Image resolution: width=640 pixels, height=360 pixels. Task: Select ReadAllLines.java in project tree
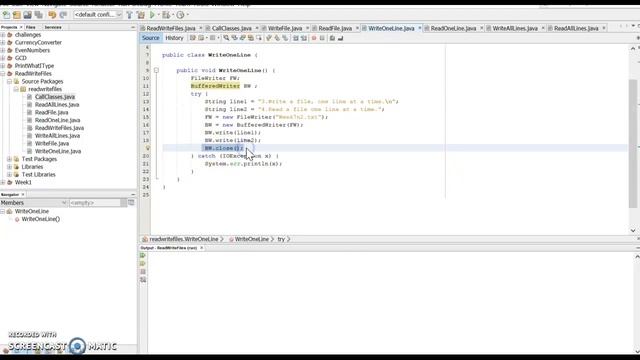[x=57, y=105]
